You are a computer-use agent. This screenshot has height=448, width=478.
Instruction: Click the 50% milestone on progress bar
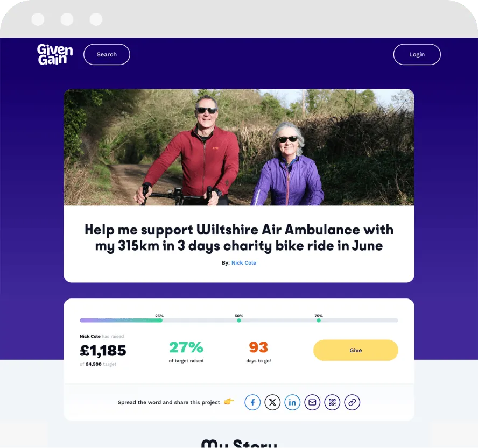tap(239, 320)
